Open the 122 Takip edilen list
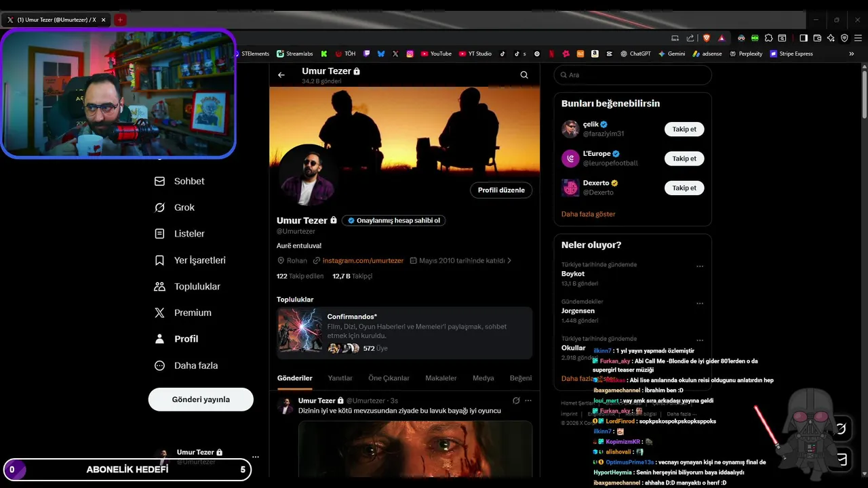This screenshot has height=488, width=868. 300,276
